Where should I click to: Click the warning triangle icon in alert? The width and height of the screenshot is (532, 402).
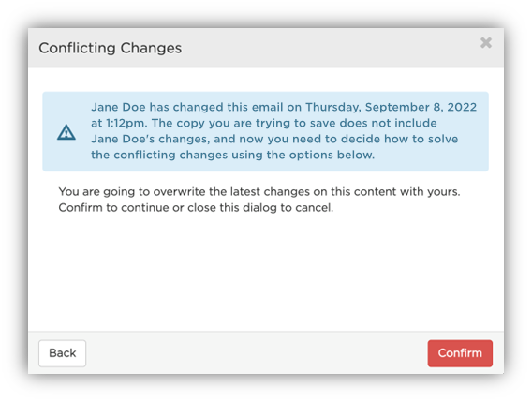tap(66, 132)
